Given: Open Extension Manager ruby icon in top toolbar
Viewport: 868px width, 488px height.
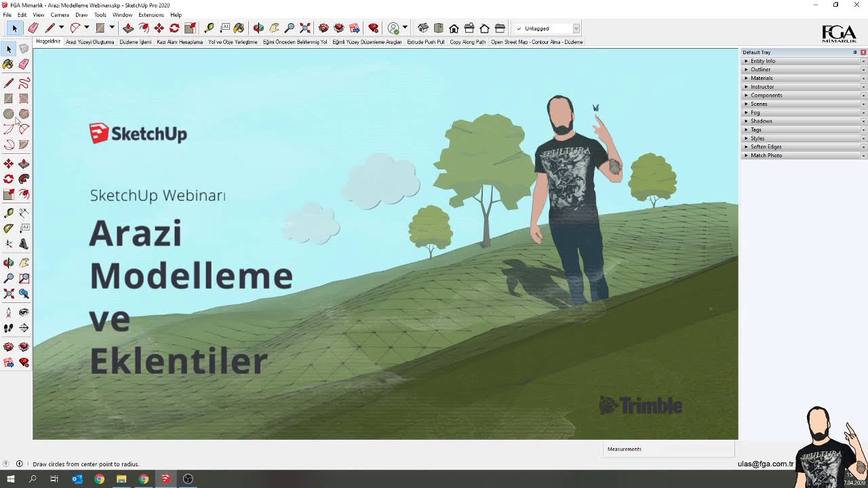Looking at the screenshot, I should [x=374, y=28].
